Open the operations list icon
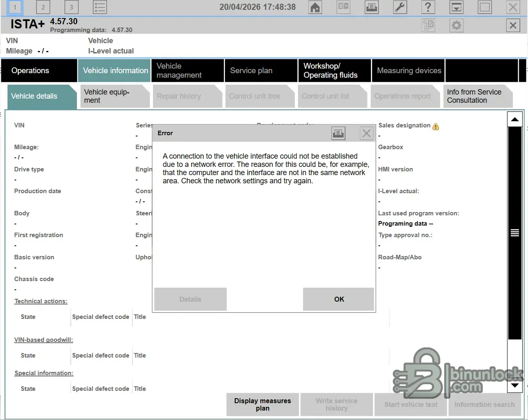This screenshot has height=420, width=528. (x=100, y=7)
